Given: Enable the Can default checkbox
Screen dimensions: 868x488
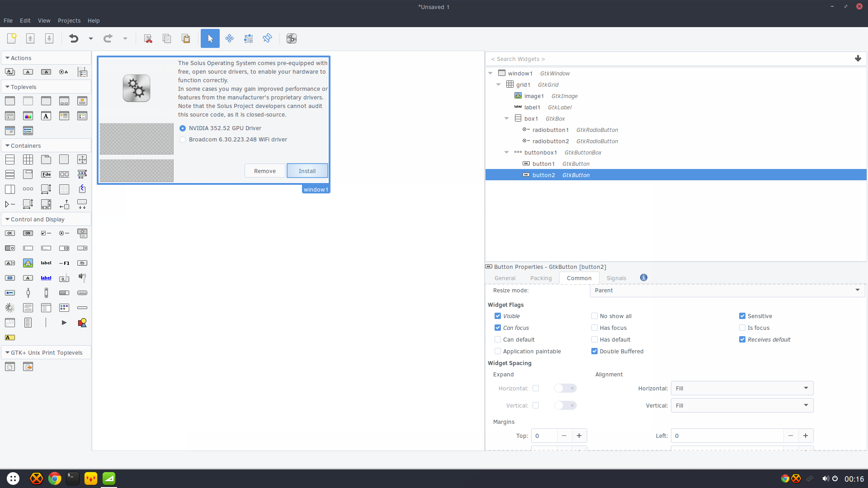Looking at the screenshot, I should [498, 339].
